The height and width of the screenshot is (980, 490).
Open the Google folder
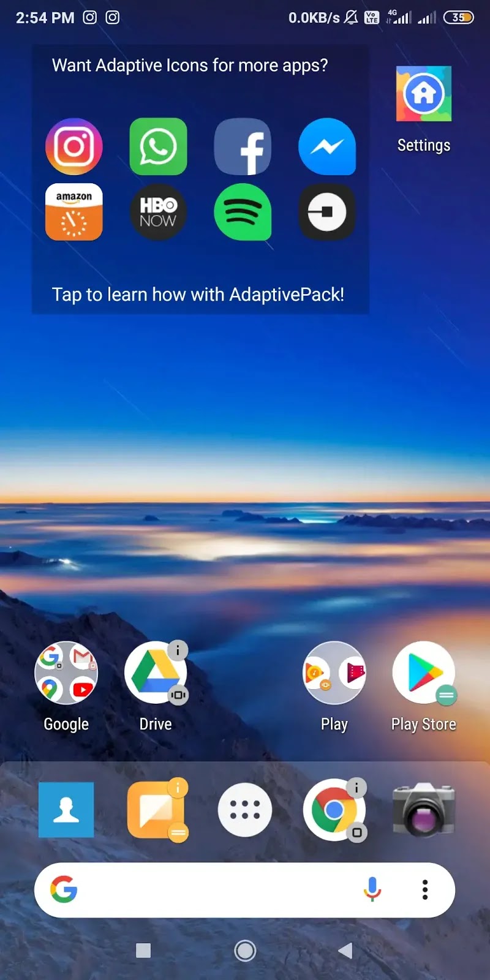click(66, 673)
